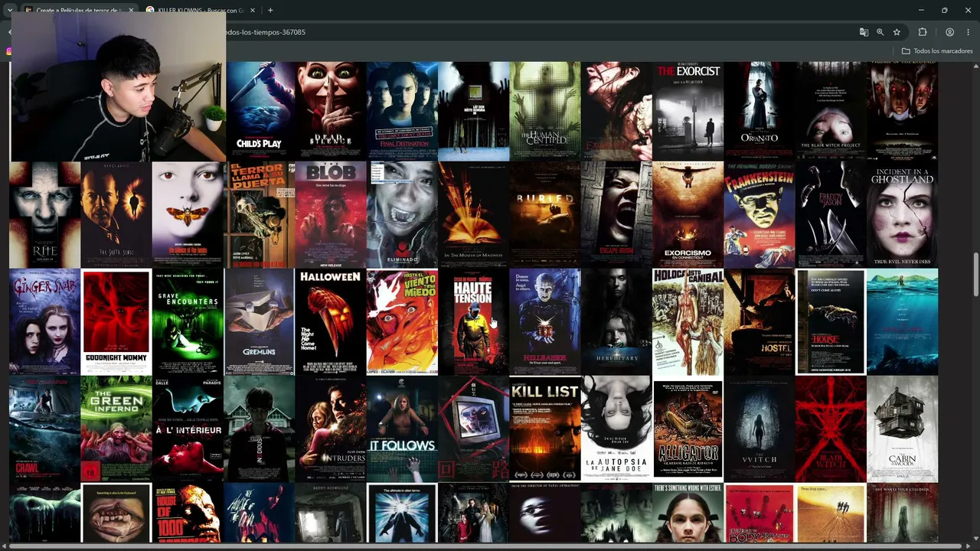Image resolution: width=980 pixels, height=551 pixels.
Task: Pick the Rite poster
Action: point(44,214)
